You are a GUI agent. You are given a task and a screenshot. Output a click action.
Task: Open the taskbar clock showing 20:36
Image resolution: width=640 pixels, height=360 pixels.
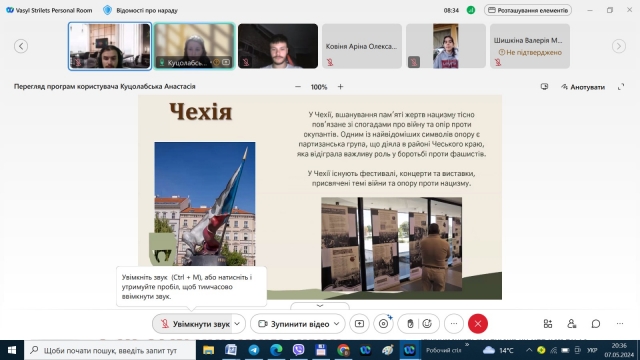(620, 350)
